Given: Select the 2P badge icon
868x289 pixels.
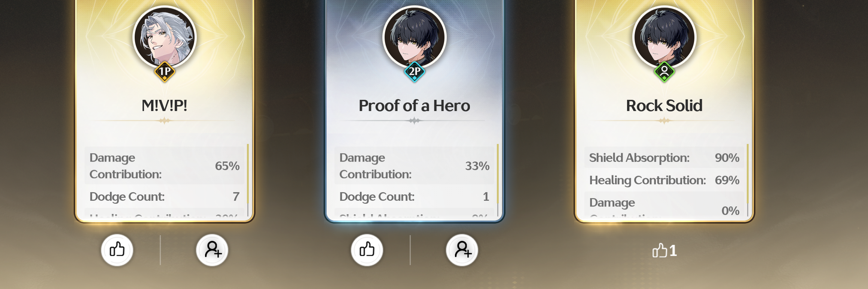Looking at the screenshot, I should click(415, 72).
